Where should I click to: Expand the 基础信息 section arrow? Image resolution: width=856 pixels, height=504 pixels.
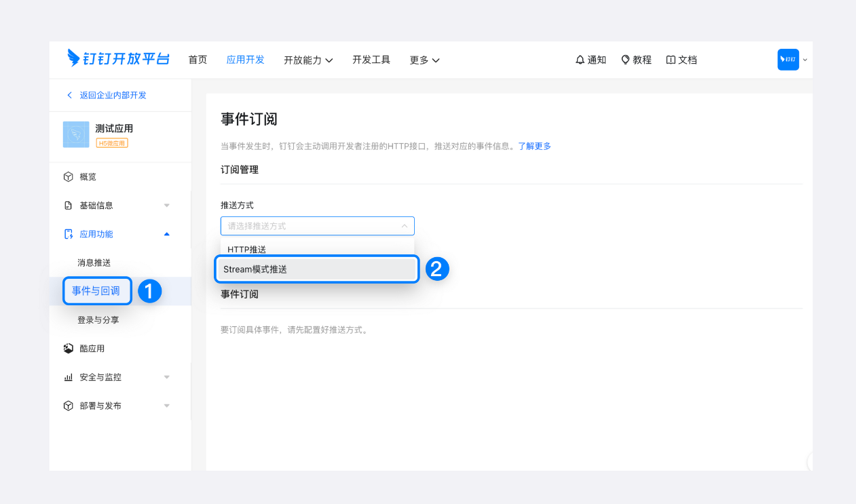[x=167, y=206]
